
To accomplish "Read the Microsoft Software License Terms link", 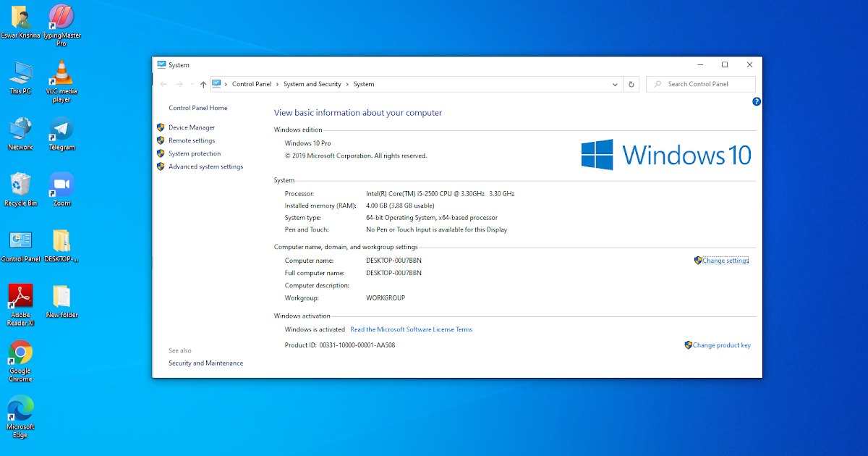I will point(412,329).
